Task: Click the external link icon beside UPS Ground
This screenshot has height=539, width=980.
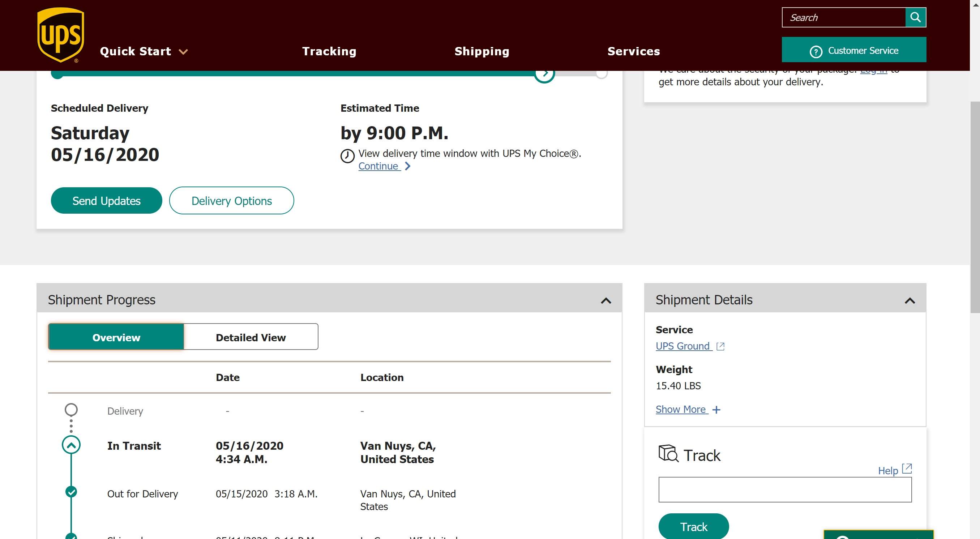Action: coord(720,347)
